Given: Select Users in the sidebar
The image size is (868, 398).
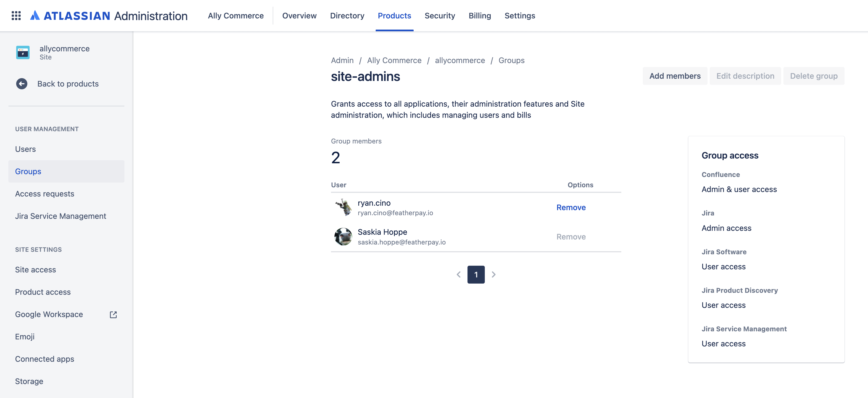Looking at the screenshot, I should [25, 148].
